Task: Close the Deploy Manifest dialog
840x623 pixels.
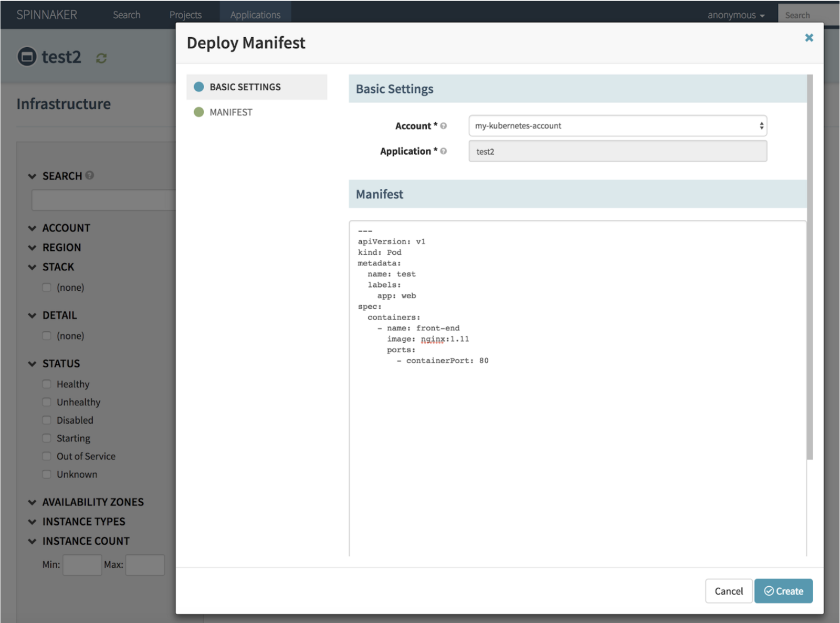Action: pos(808,38)
